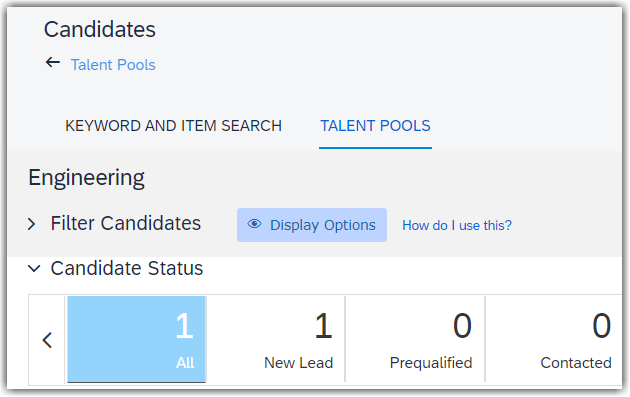Select the All status tile
Viewport: 630px width, 397px height.
tap(137, 340)
